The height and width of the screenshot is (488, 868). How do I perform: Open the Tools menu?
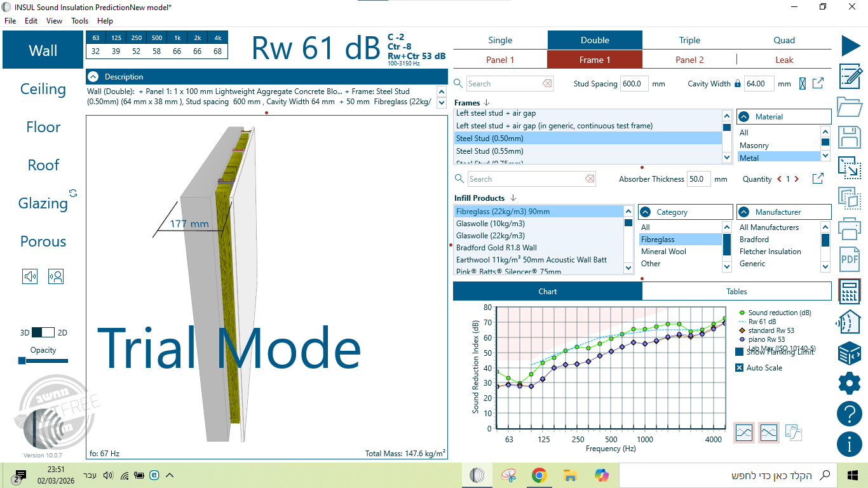click(79, 21)
